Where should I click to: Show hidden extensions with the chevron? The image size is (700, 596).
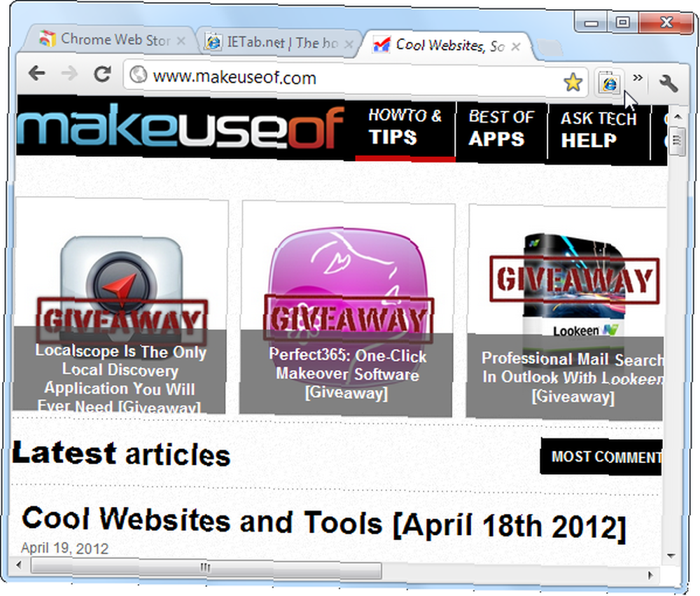[638, 78]
